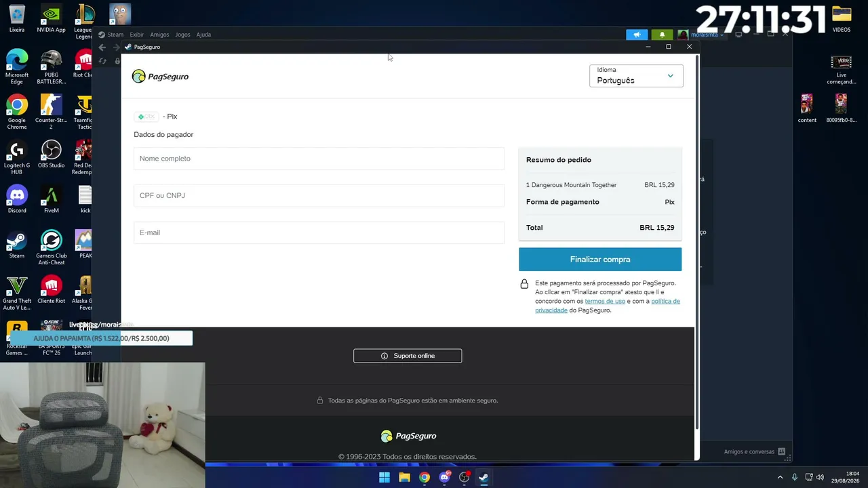Image resolution: width=868 pixels, height=488 pixels.
Task: Switch to Discord on the taskbar
Action: click(444, 477)
